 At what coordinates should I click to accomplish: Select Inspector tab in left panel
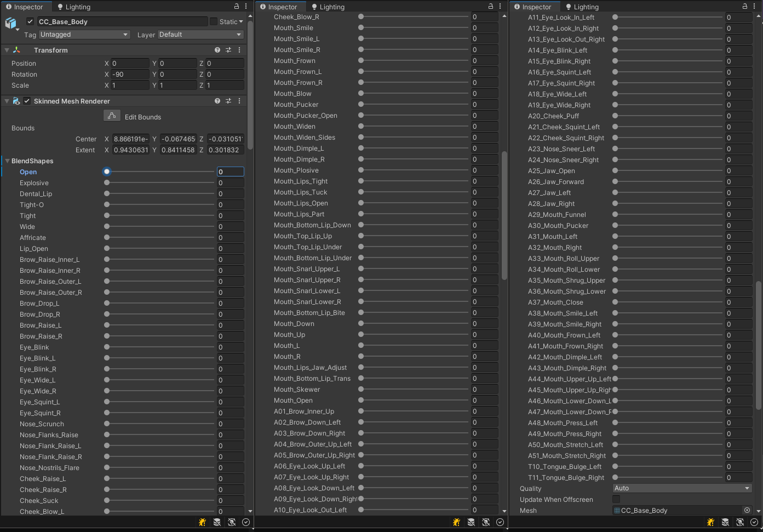tap(24, 7)
